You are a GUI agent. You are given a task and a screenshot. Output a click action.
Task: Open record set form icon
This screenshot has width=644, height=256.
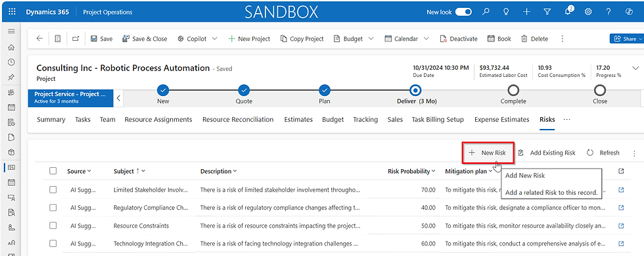tap(58, 39)
